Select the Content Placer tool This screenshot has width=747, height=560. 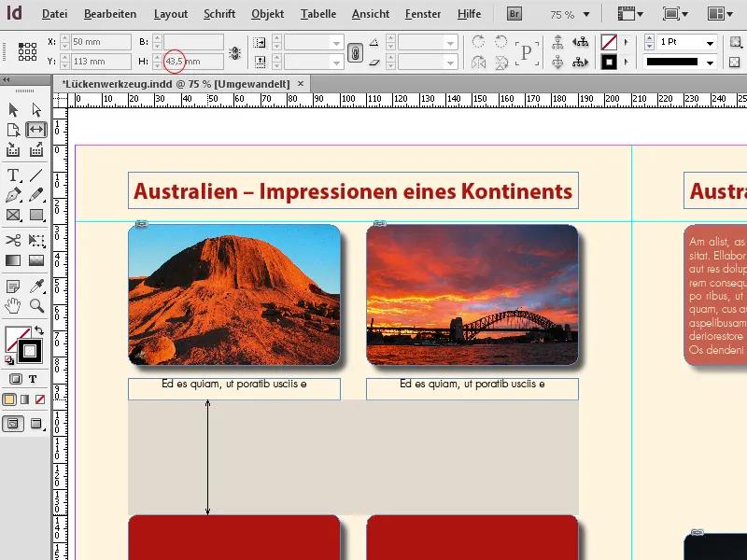point(36,150)
